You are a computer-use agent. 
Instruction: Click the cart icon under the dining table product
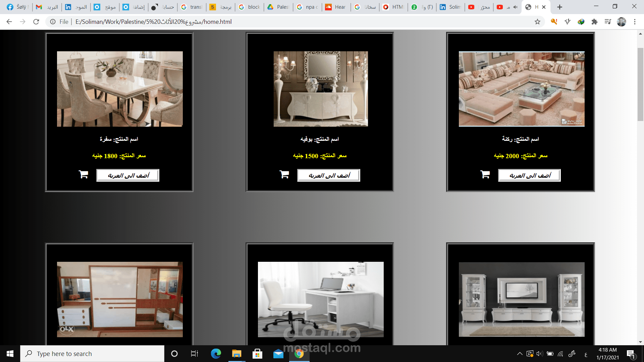coord(83,175)
